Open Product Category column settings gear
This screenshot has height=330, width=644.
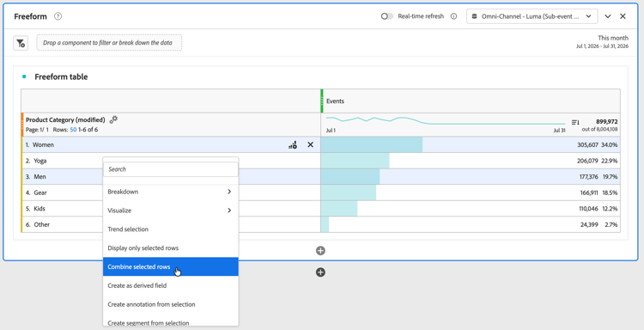click(x=113, y=119)
